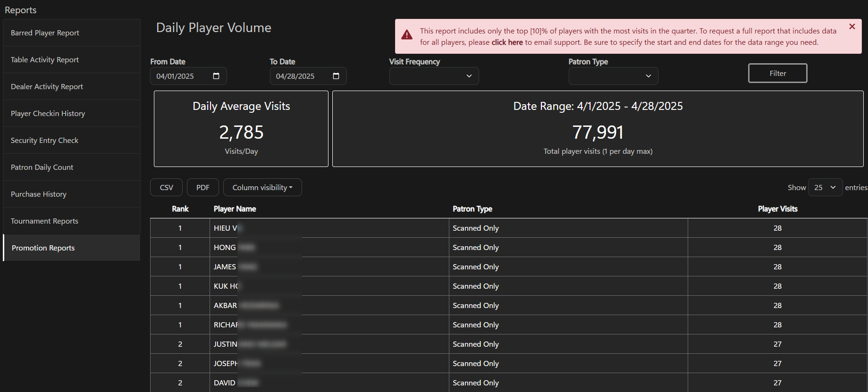Switch to Tournament Reports

click(44, 221)
